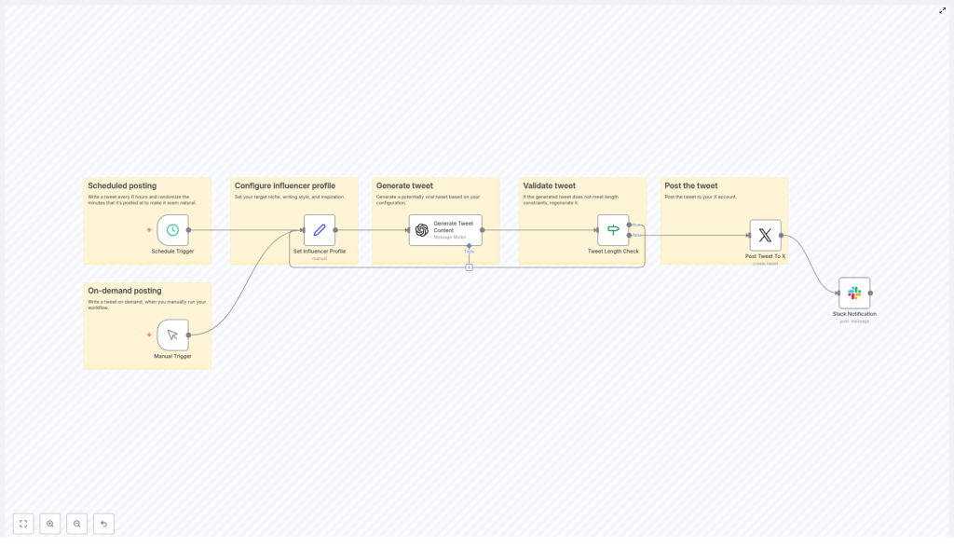Open the Post Tweet To X node

(x=765, y=235)
